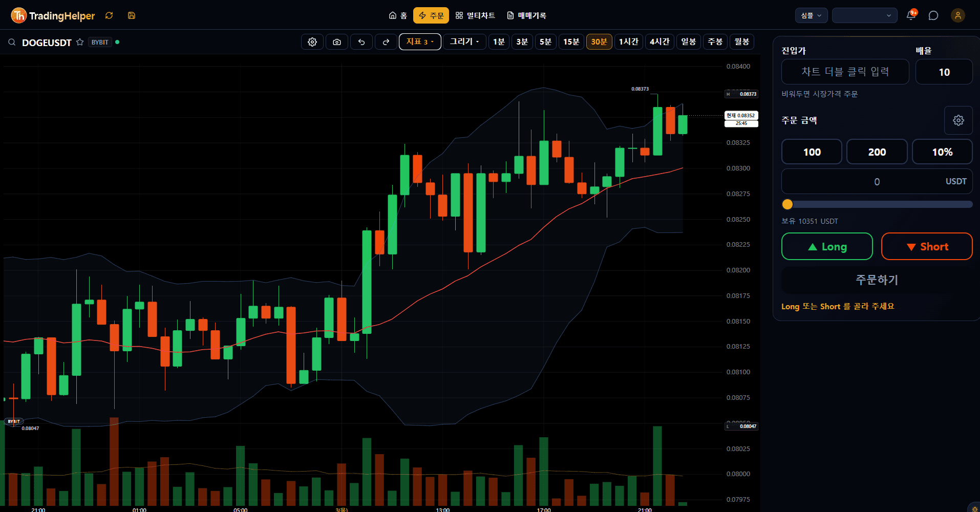Open chart settings gear icon
Viewport: 980px width, 512px height.
tap(312, 42)
